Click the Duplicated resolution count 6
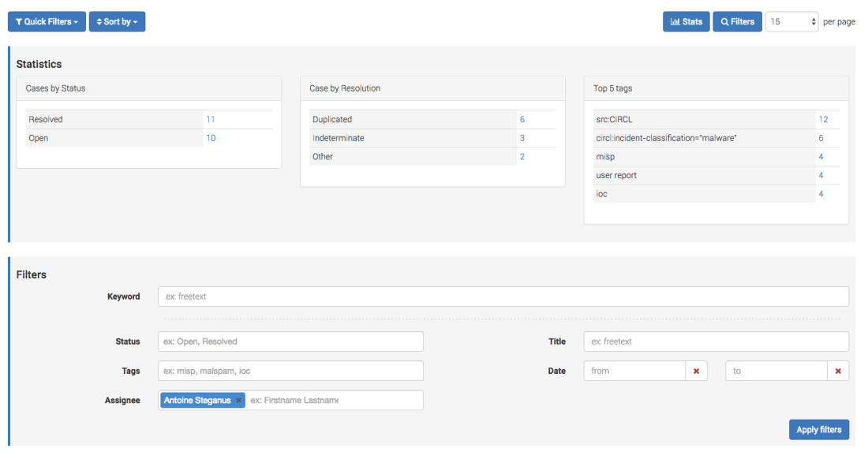This screenshot has width=868, height=459. pos(522,120)
